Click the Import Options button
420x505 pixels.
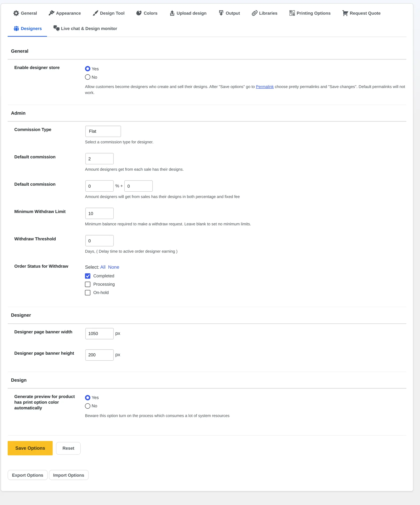(x=69, y=475)
